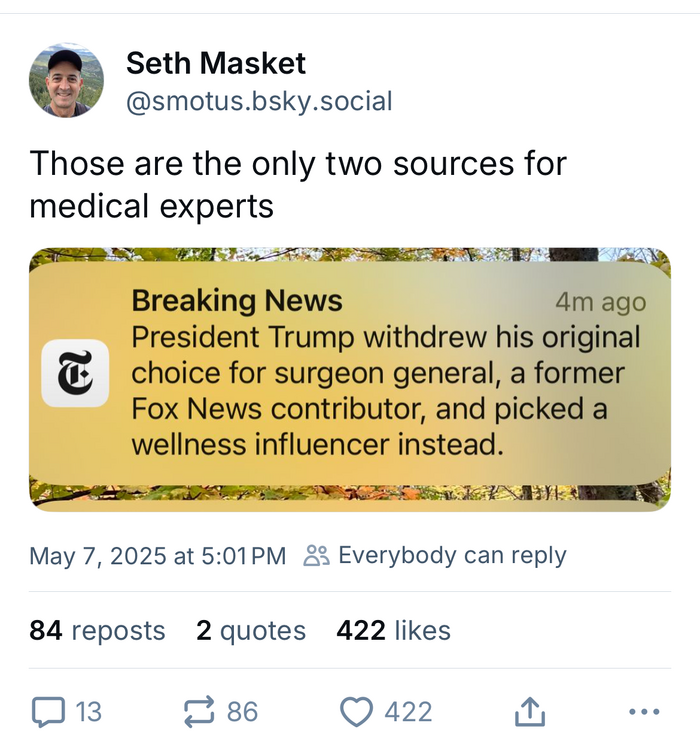Open the @smotus.bsky.social handle link

tap(259, 101)
